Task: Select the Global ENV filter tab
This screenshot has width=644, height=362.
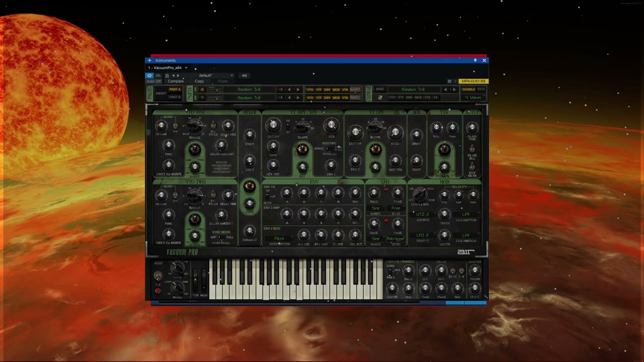Action: click(410, 98)
